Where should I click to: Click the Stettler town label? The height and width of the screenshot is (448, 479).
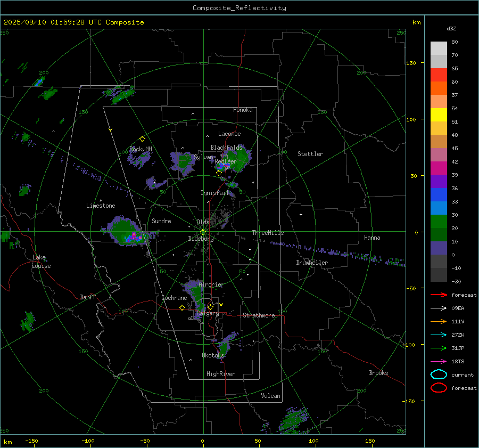click(x=310, y=154)
